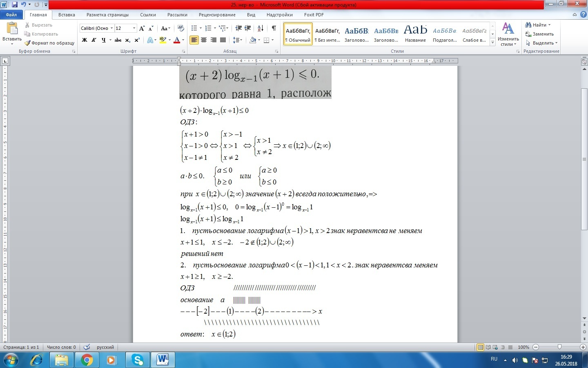This screenshot has height=368, width=588.
Task: Sort text with the А-Я sort icon
Action: pyautogui.click(x=261, y=28)
